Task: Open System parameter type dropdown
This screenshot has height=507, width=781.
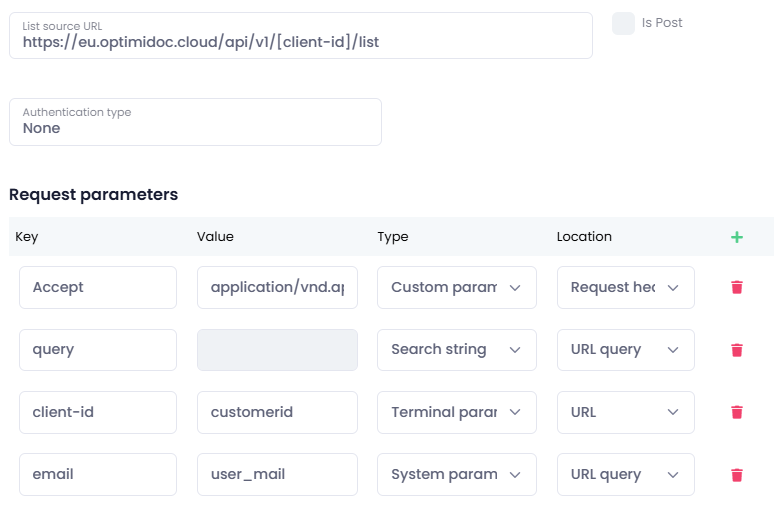Action: tap(456, 475)
